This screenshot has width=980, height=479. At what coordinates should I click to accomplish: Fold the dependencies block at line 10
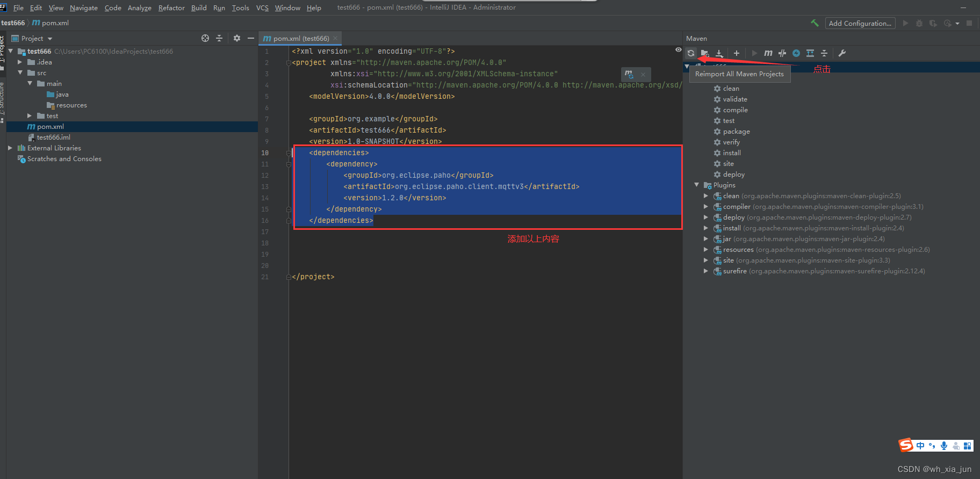point(289,153)
